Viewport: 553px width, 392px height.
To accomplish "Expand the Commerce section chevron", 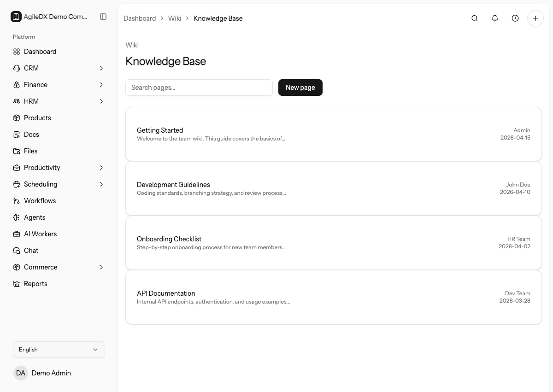I will click(101, 267).
